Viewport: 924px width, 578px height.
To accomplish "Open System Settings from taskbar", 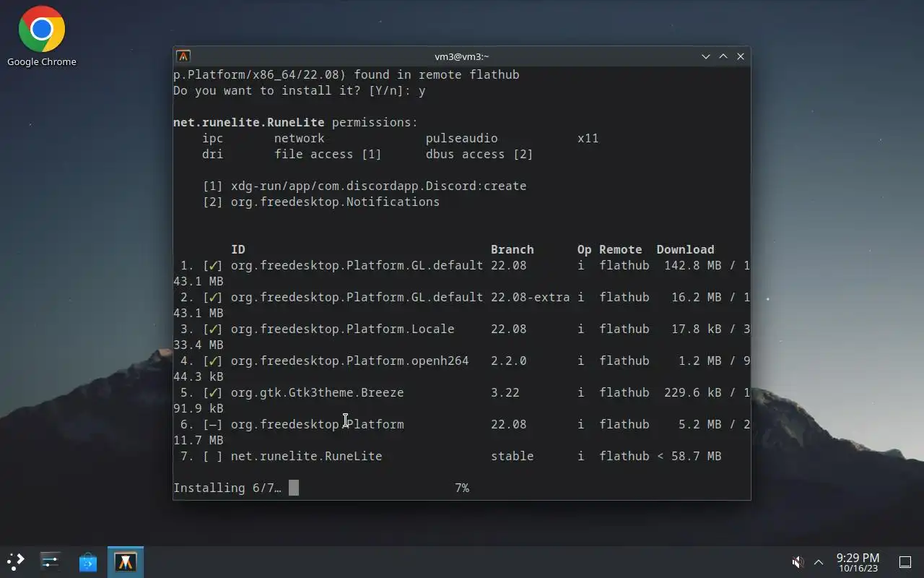I will click(51, 561).
